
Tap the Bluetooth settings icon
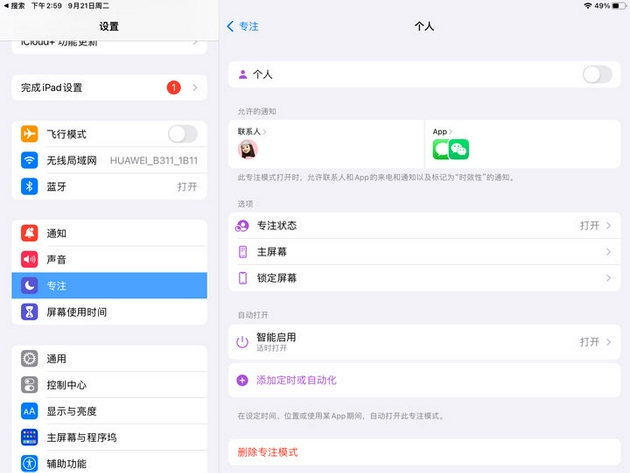pyautogui.click(x=29, y=186)
